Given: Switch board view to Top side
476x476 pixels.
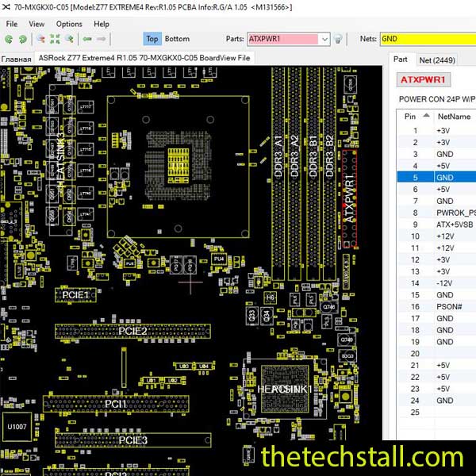Looking at the screenshot, I should click(x=152, y=39).
